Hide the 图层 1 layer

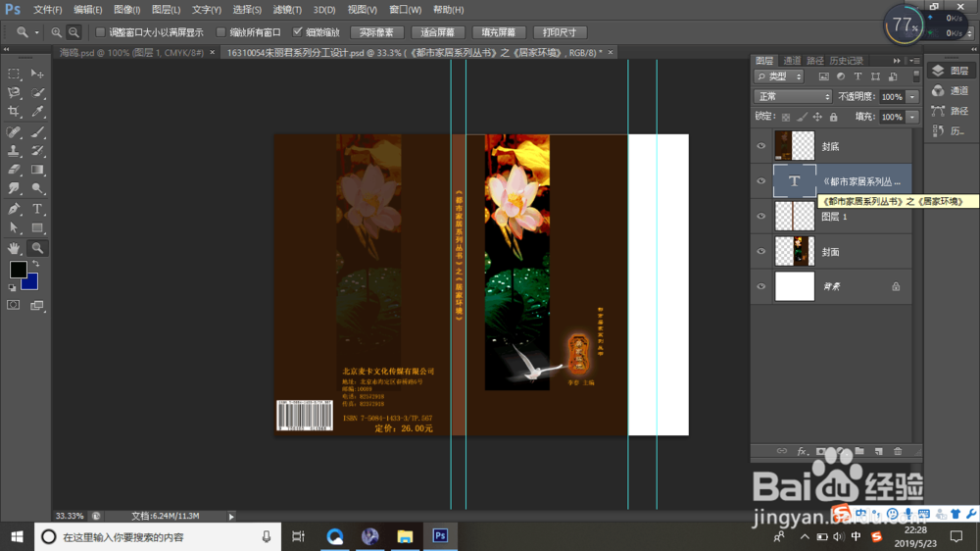[761, 217]
